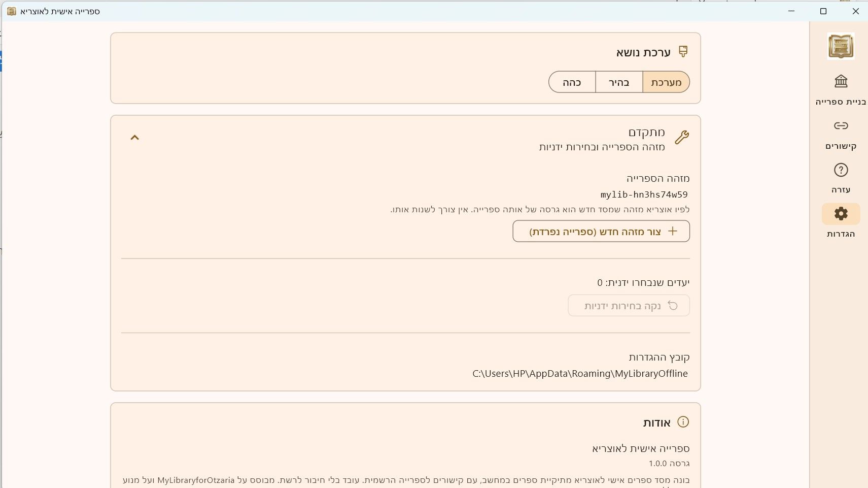
Task: Click the מזהה הספרייה label
Action: (658, 179)
